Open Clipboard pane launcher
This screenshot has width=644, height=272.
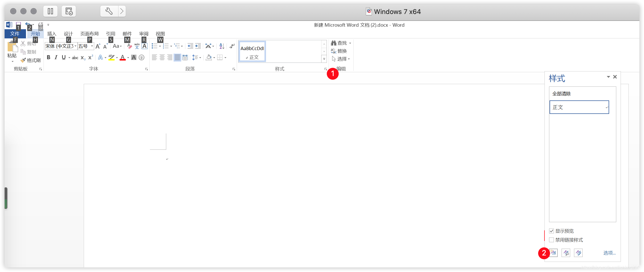coord(40,69)
